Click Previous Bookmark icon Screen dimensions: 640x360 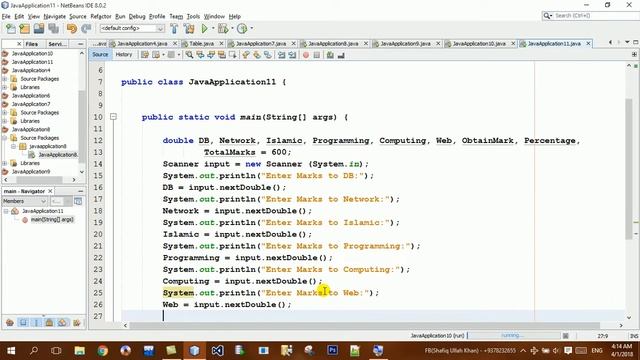click(246, 55)
